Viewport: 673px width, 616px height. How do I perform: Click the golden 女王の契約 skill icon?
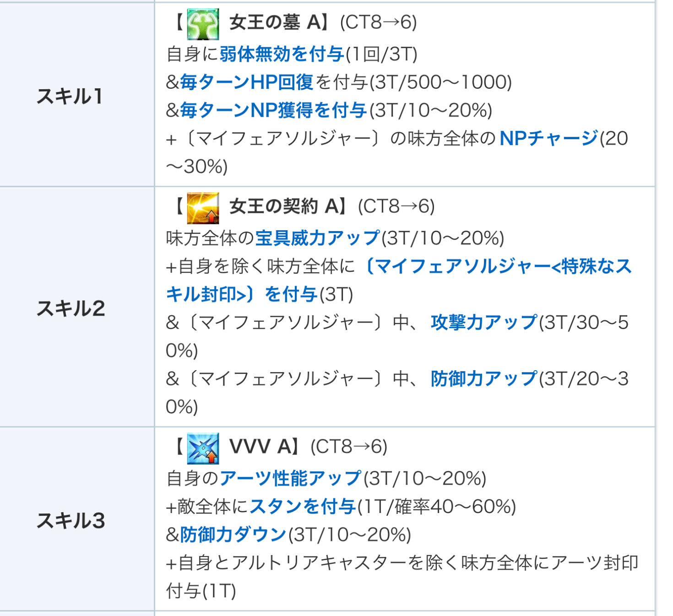tap(203, 208)
